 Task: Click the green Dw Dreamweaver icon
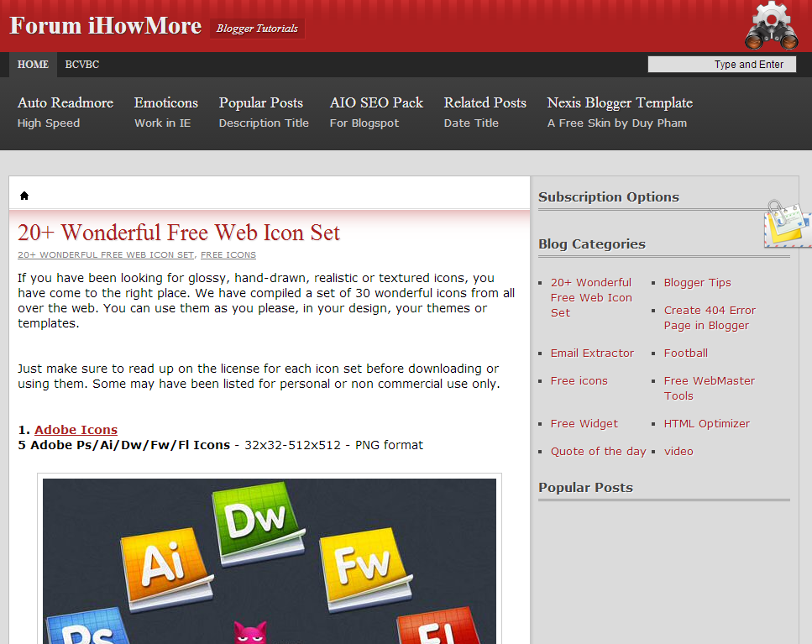[x=258, y=523]
